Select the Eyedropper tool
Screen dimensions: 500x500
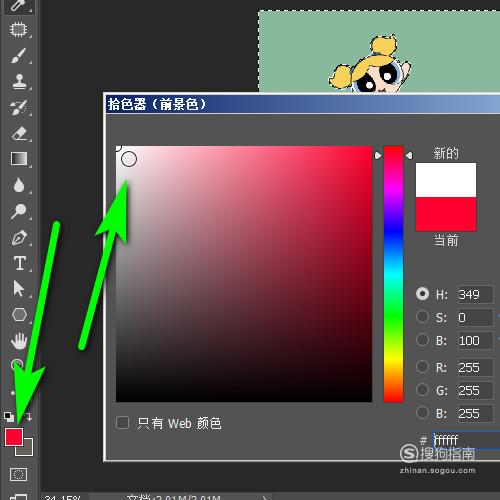pos(18,5)
